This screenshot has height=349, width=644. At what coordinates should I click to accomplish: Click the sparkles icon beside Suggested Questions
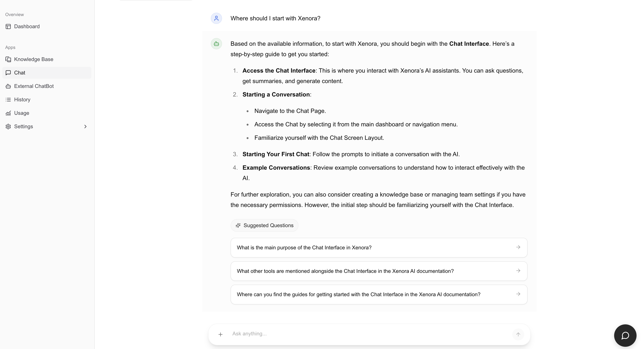click(x=238, y=225)
